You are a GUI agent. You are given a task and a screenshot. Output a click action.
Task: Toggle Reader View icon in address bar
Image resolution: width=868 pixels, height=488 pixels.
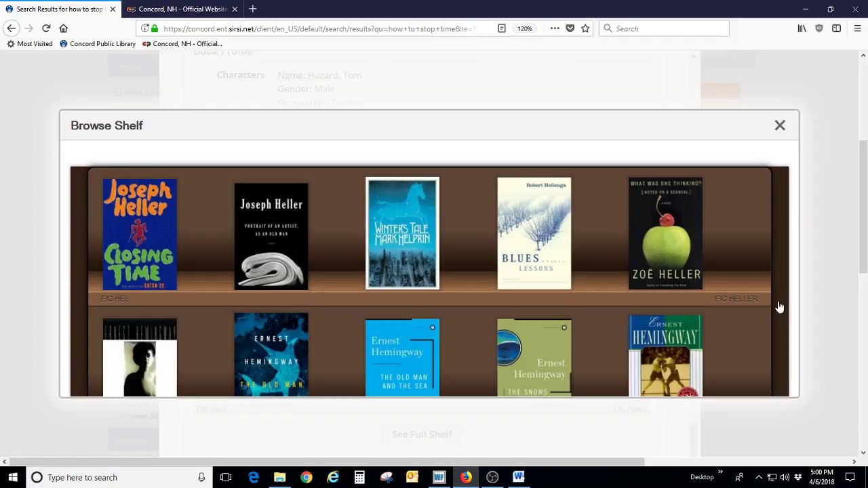(x=502, y=28)
